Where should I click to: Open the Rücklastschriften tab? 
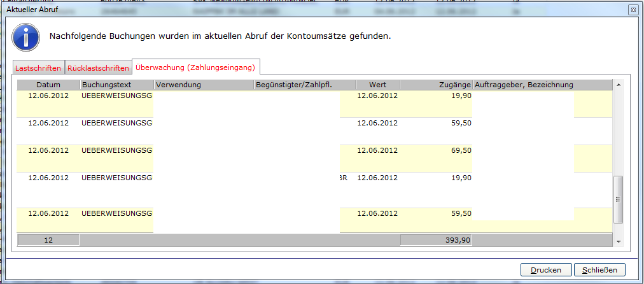(98, 67)
